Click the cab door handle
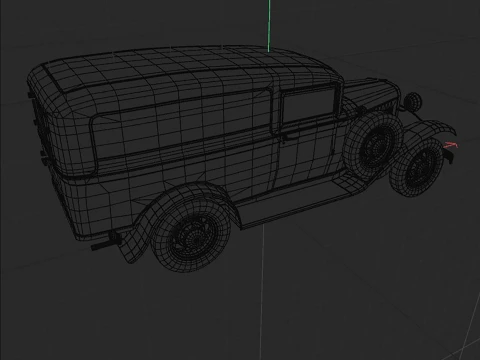 pos(291,136)
